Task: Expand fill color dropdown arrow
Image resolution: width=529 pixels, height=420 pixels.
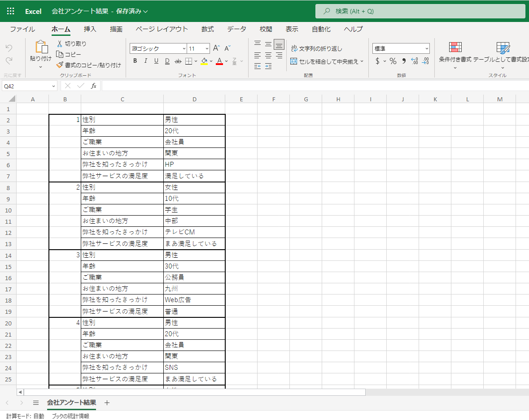Action: [211, 61]
